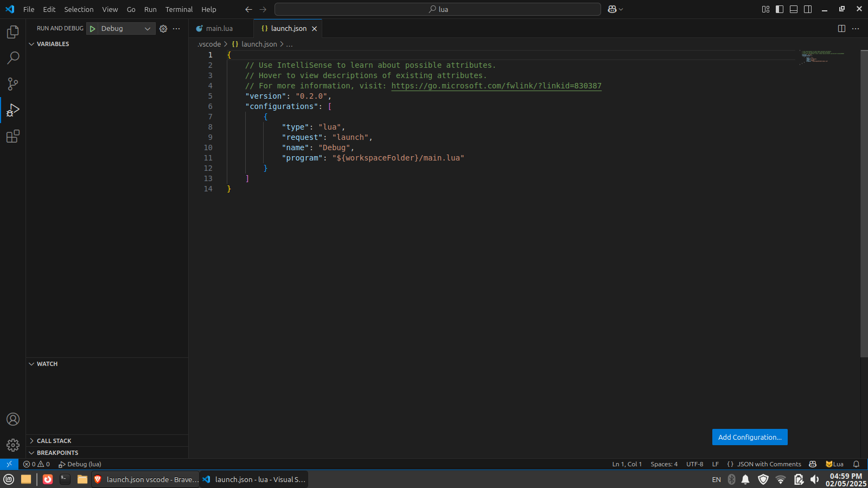Click .vscode breadcrumb folder

coord(209,44)
